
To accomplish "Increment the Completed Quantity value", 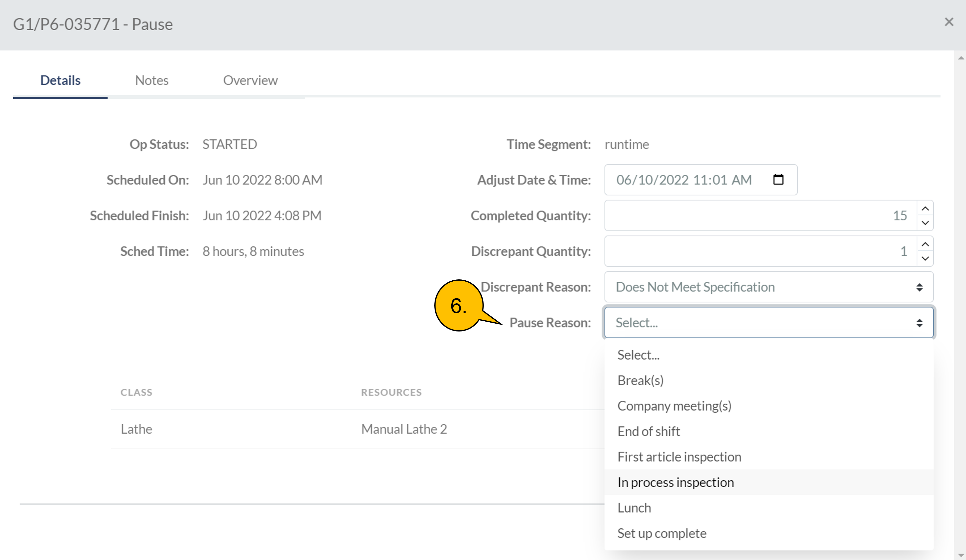I will [x=925, y=209].
